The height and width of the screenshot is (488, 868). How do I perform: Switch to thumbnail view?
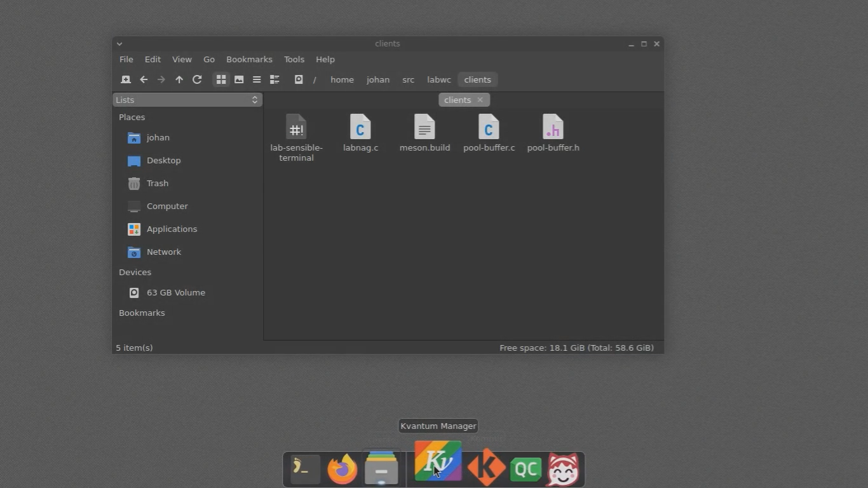(x=239, y=79)
